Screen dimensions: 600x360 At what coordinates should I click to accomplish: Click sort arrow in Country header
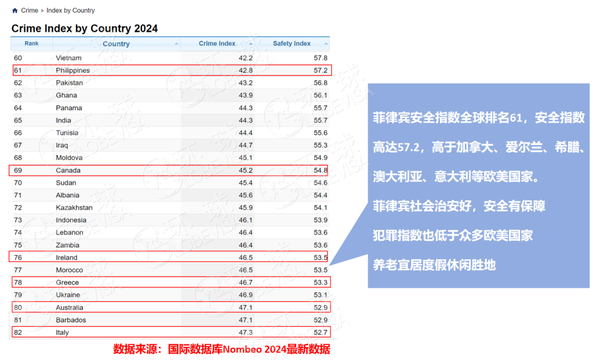pyautogui.click(x=176, y=44)
